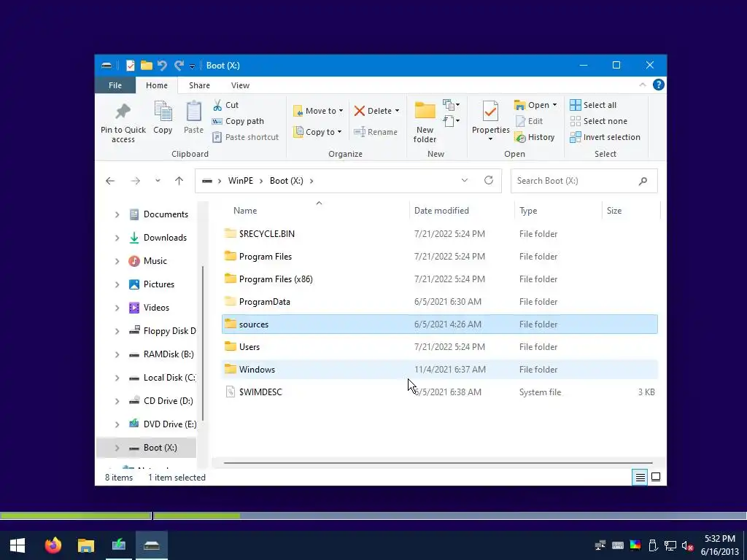Open the File menu tab
The width and height of the screenshot is (747, 560).
tap(115, 85)
